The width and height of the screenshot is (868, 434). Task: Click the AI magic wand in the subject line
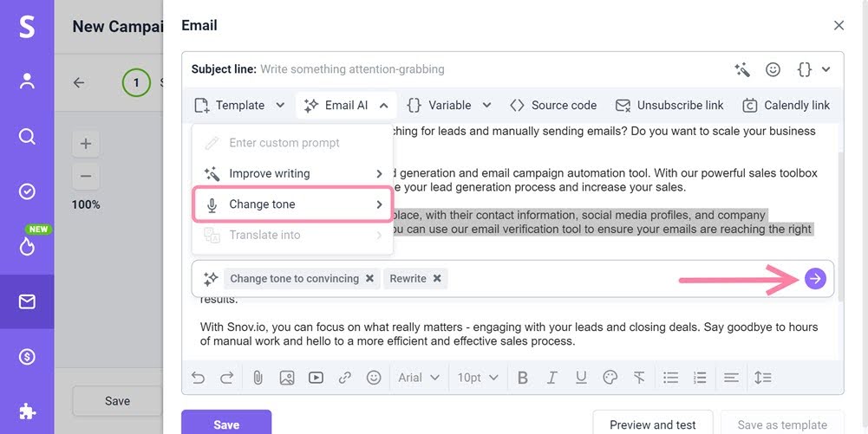(742, 69)
